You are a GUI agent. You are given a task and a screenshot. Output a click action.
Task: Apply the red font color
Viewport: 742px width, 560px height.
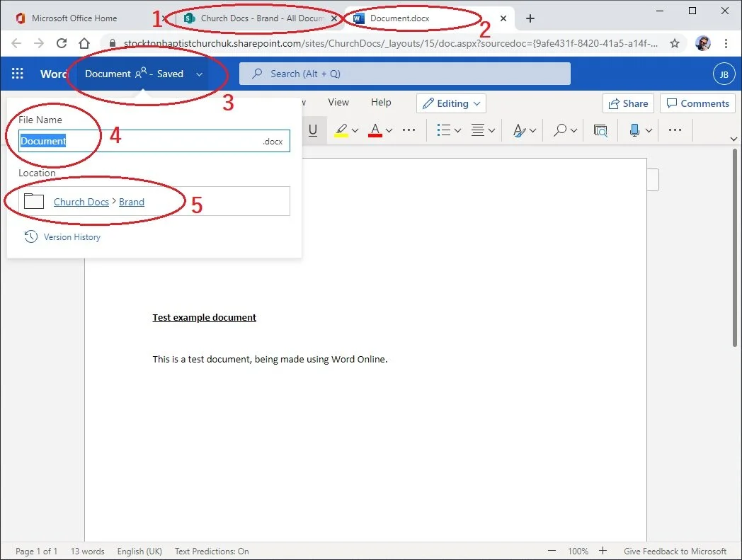coord(375,130)
